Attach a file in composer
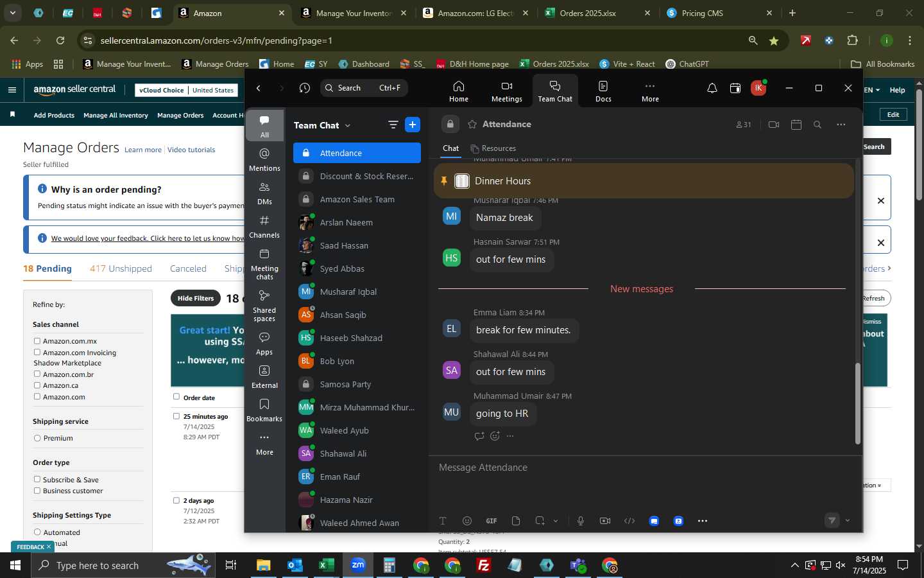The height and width of the screenshot is (578, 924). coord(516,521)
